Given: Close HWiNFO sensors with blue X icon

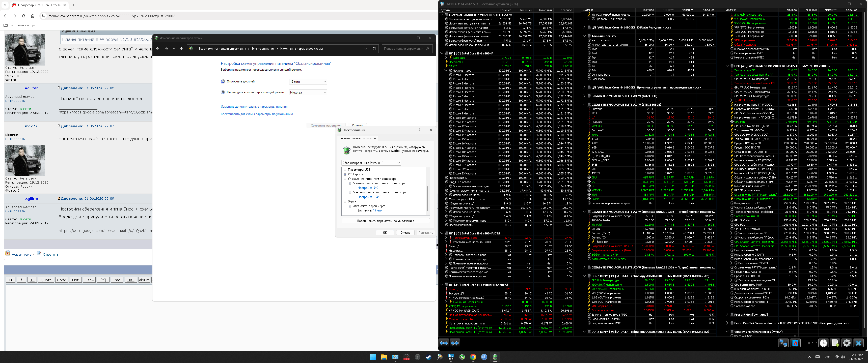Looking at the screenshot, I should click(858, 343).
